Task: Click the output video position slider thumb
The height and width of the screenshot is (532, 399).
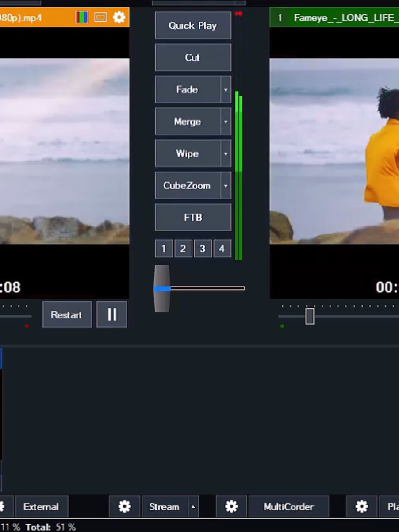Action: (310, 316)
